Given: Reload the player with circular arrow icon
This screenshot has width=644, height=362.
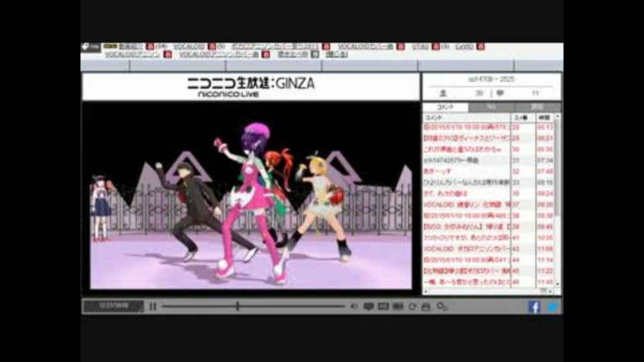Looking at the screenshot, I should [x=412, y=306].
